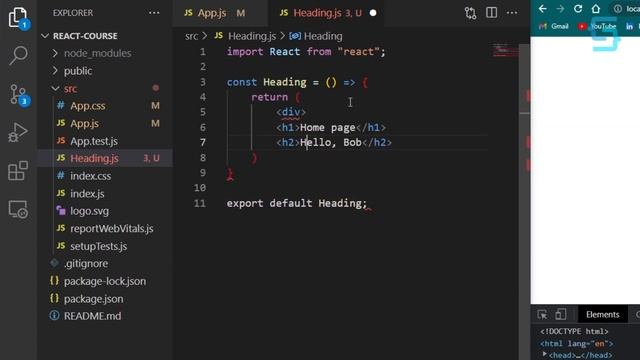The image size is (640, 360).
Task: Open Explorer panel more actions menu
Action: point(154,13)
